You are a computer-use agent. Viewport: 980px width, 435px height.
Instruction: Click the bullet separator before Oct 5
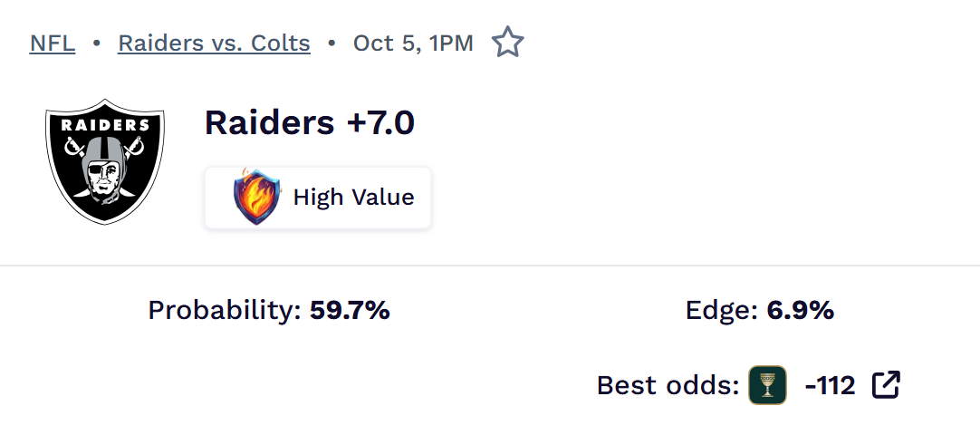[x=331, y=43]
